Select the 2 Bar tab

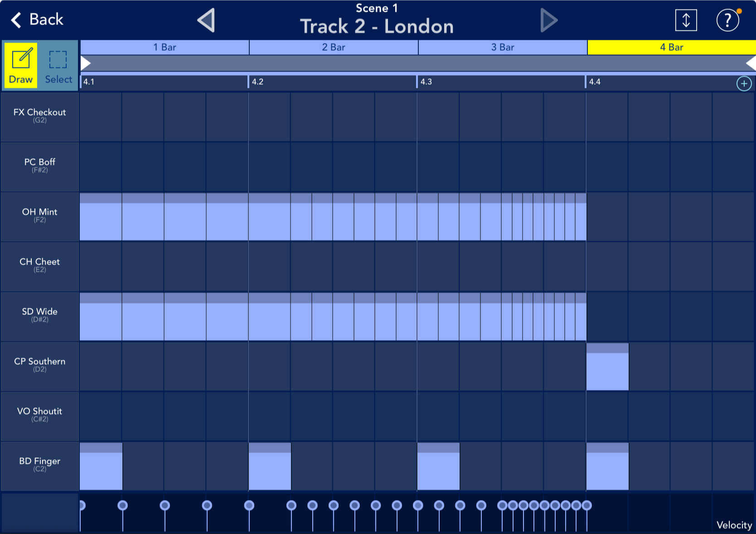tap(334, 47)
